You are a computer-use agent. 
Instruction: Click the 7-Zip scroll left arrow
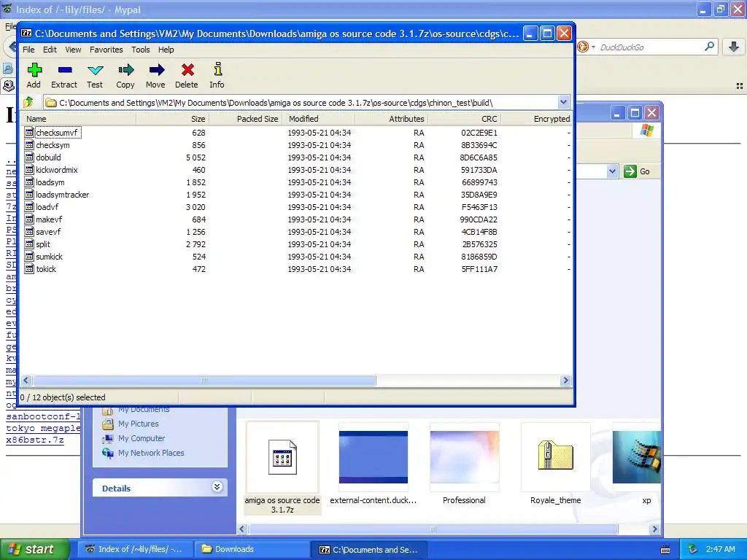click(26, 381)
